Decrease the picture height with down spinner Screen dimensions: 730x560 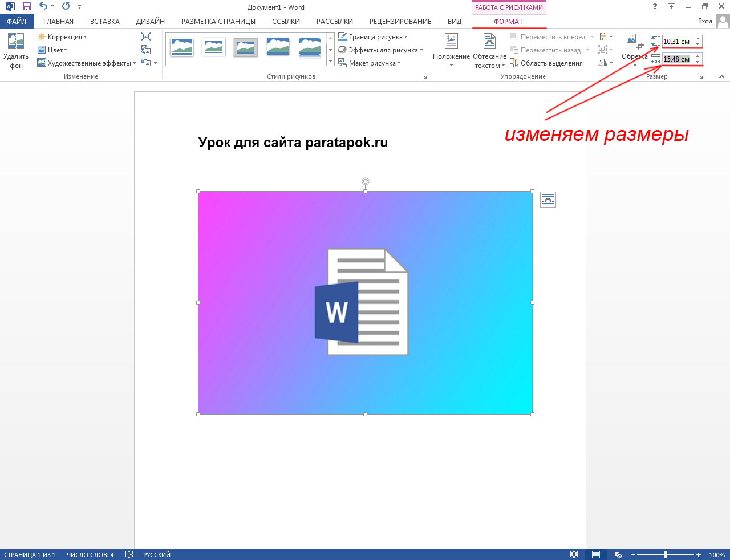coord(697,44)
